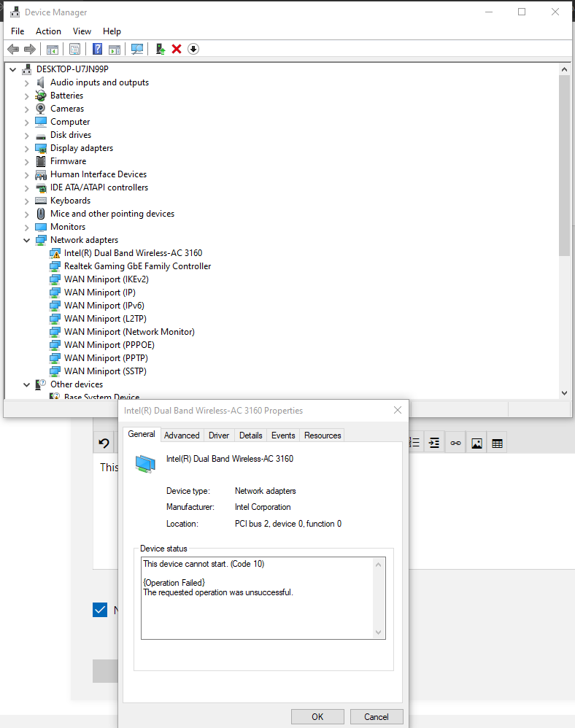This screenshot has width=575, height=728.
Task: Click the numbered list icon in background editor
Action: [x=414, y=443]
